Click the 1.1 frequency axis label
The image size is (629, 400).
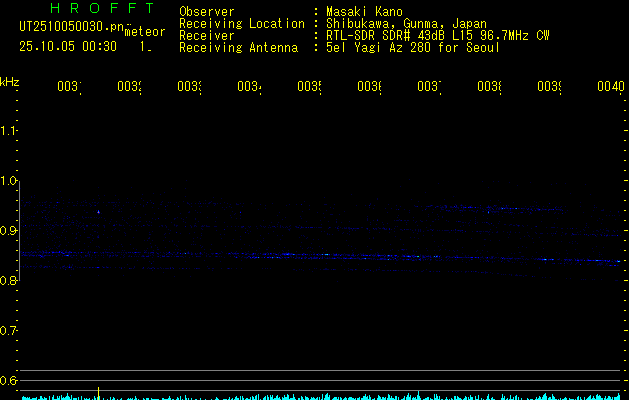(x=8, y=130)
